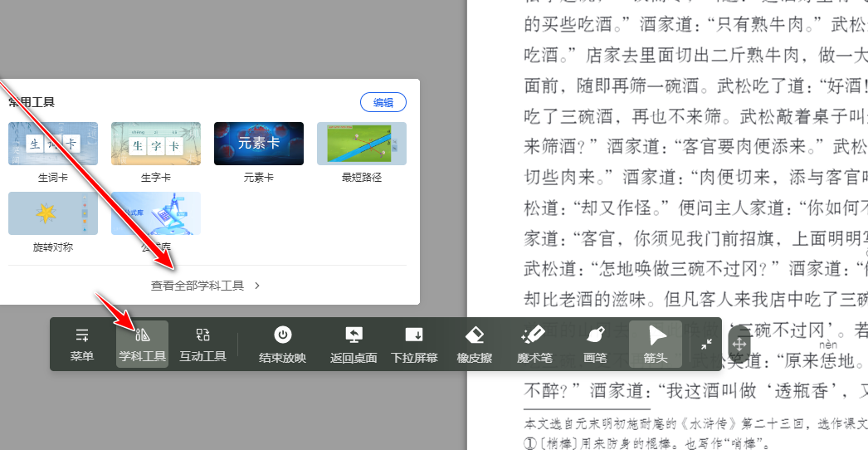Click the 生词卡 label text
Viewport: 868px width, 450px height.
53,178
